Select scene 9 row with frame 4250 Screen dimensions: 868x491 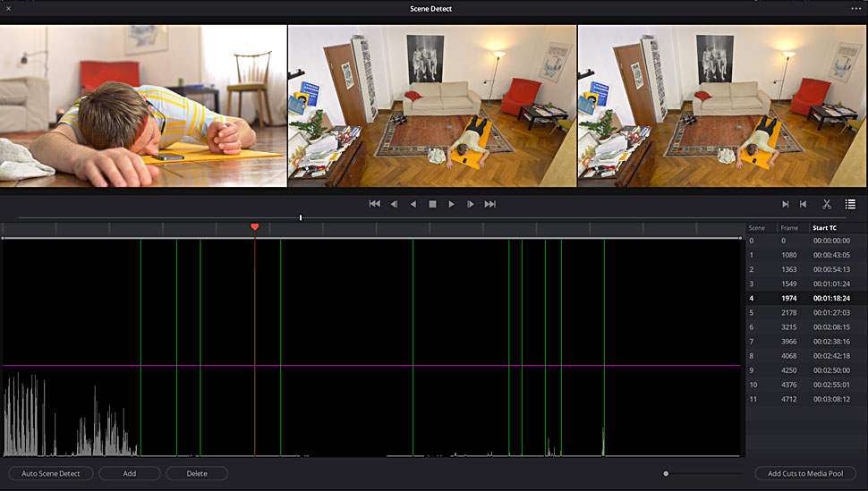point(806,370)
